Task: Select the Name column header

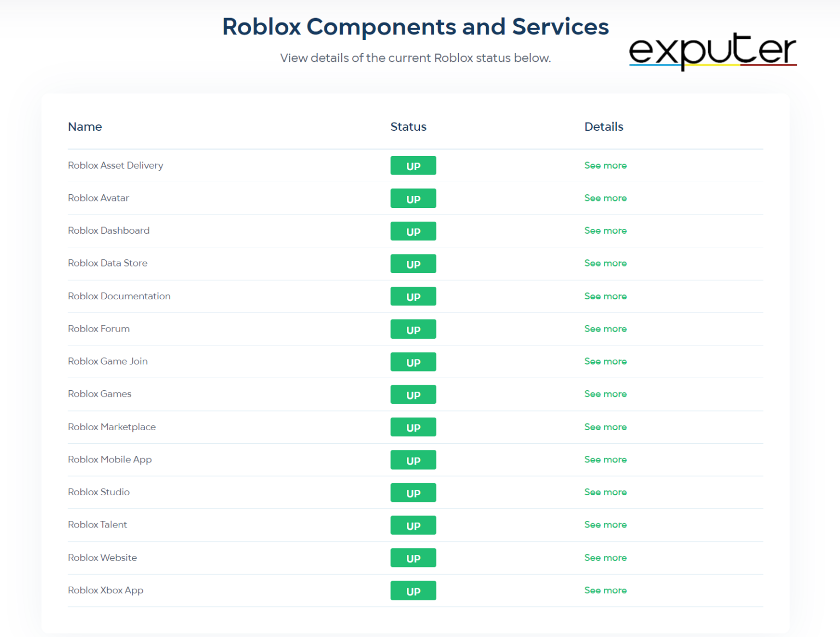Action: [x=85, y=126]
